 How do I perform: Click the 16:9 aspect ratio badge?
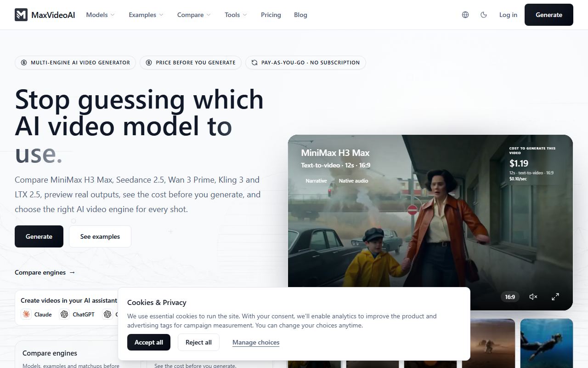pyautogui.click(x=510, y=297)
